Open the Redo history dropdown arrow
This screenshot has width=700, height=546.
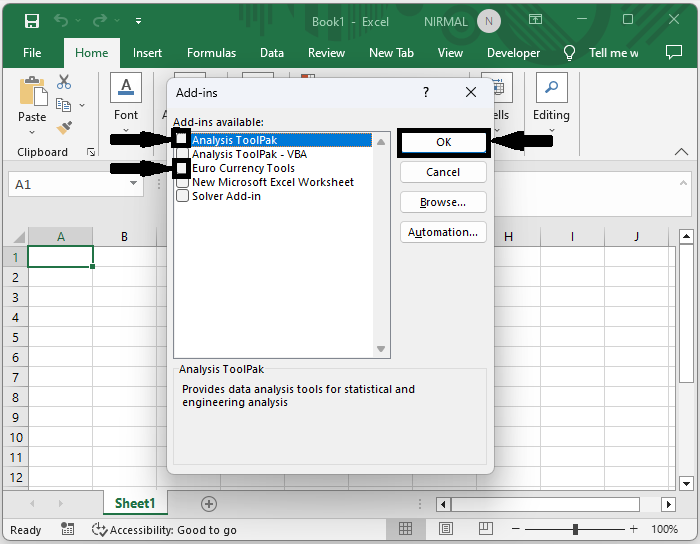117,21
